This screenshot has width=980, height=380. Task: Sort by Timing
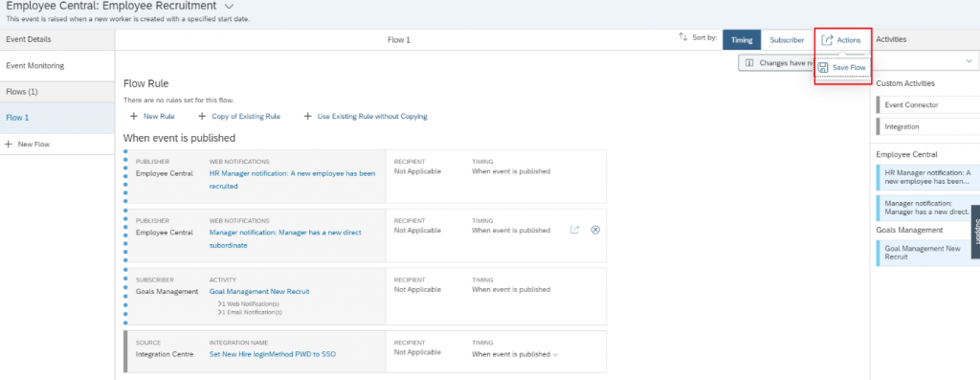pyautogui.click(x=742, y=40)
